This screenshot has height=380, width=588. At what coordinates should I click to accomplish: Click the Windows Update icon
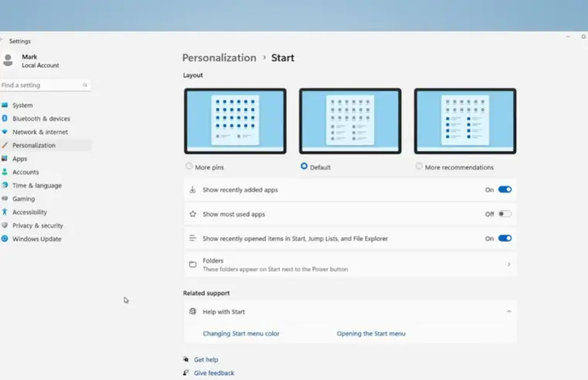[5, 239]
